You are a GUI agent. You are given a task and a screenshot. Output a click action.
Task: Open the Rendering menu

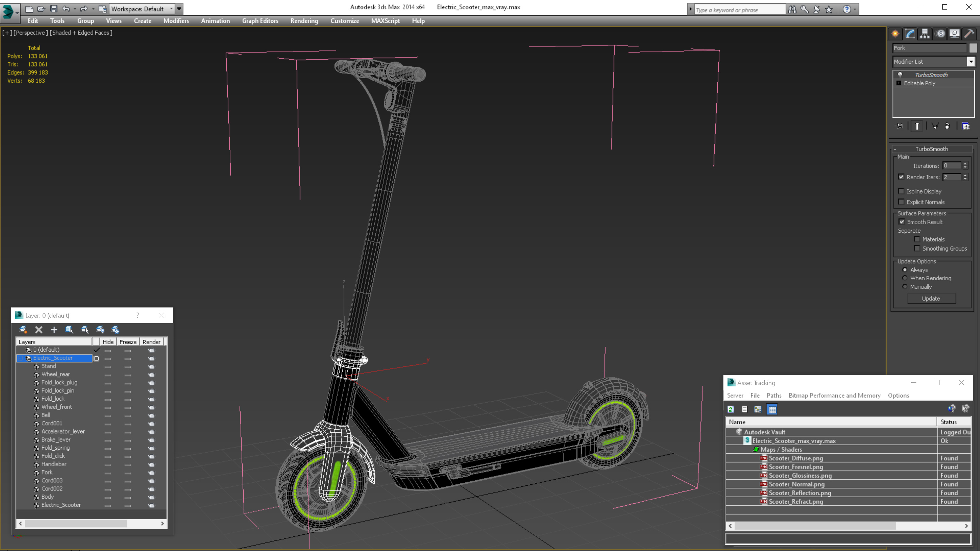pos(304,21)
